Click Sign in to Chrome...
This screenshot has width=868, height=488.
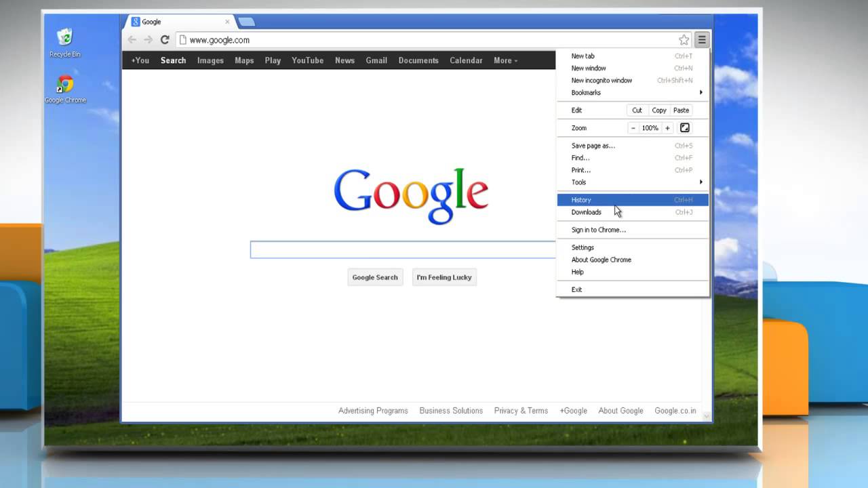[633, 230]
